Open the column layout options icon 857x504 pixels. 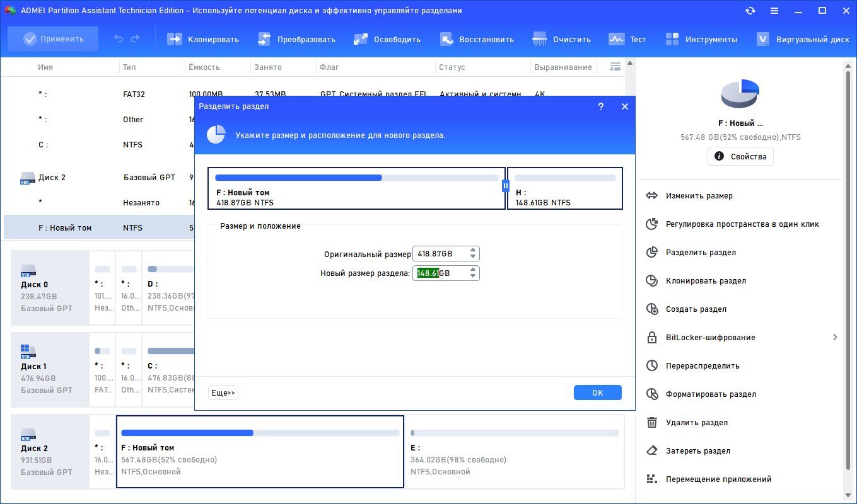[x=615, y=67]
